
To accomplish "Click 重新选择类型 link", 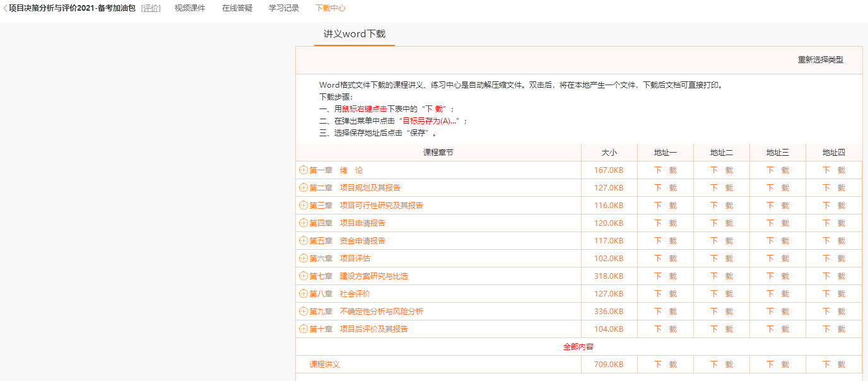I will [x=820, y=60].
